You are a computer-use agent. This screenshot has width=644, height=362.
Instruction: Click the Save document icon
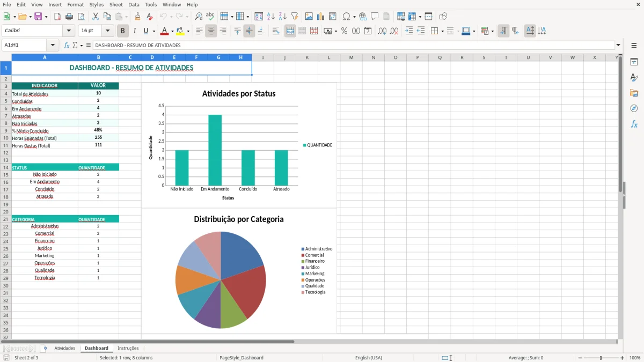[x=38, y=17]
